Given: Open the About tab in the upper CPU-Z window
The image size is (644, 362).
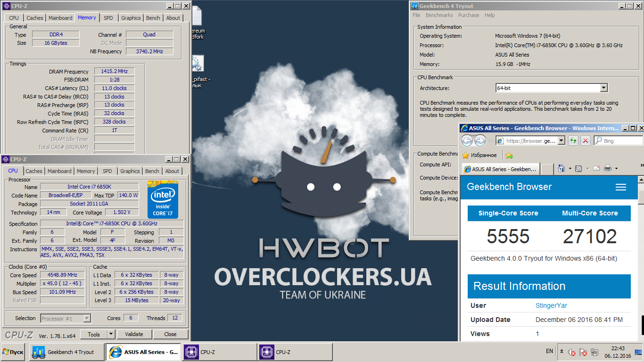Looking at the screenshot, I should [173, 18].
